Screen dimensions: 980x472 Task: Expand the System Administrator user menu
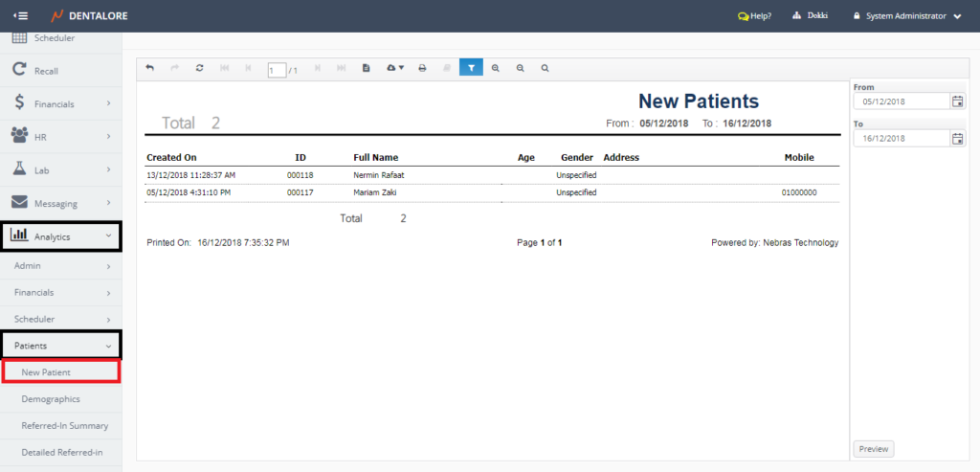[x=912, y=16]
